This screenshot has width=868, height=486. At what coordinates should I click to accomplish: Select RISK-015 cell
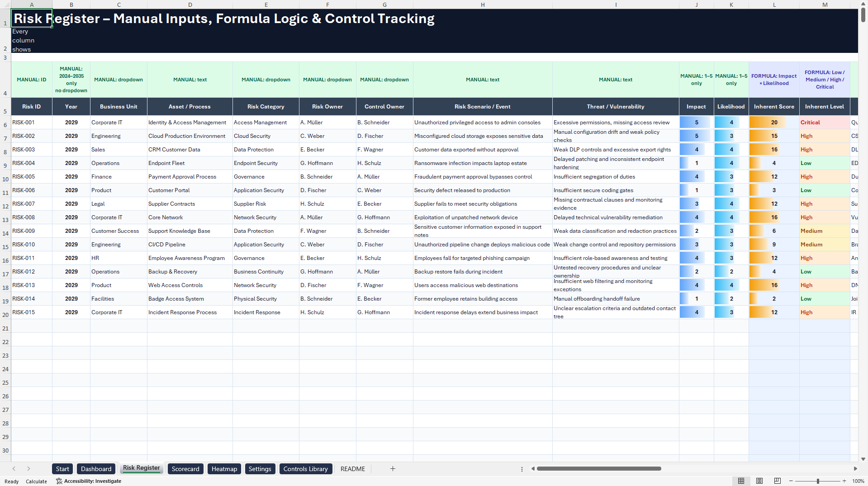[32, 312]
